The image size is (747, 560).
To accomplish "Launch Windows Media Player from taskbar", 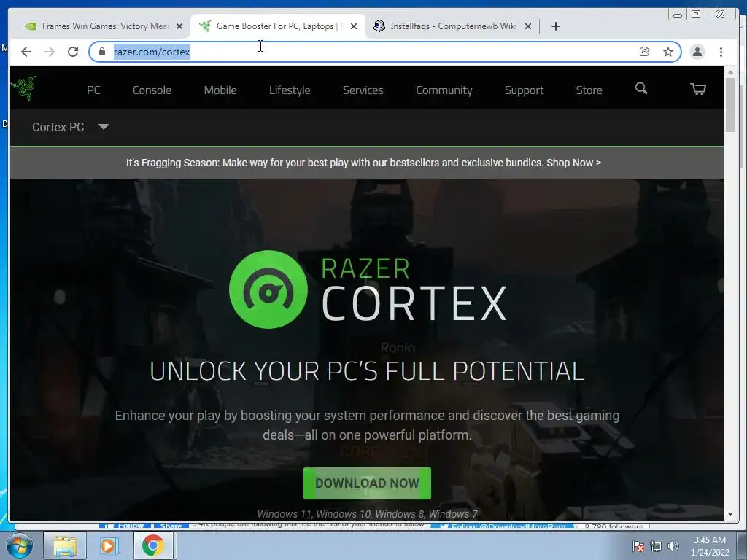I will click(x=108, y=545).
